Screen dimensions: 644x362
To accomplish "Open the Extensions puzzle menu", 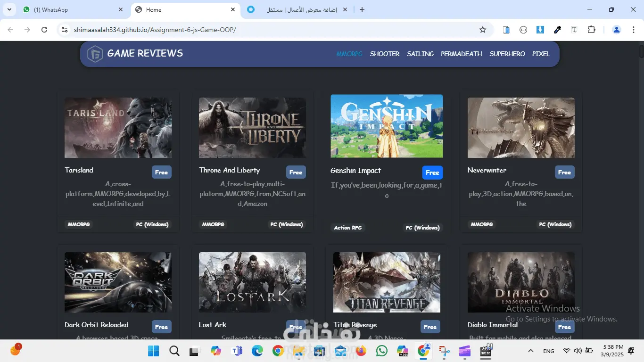I will pyautogui.click(x=591, y=30).
